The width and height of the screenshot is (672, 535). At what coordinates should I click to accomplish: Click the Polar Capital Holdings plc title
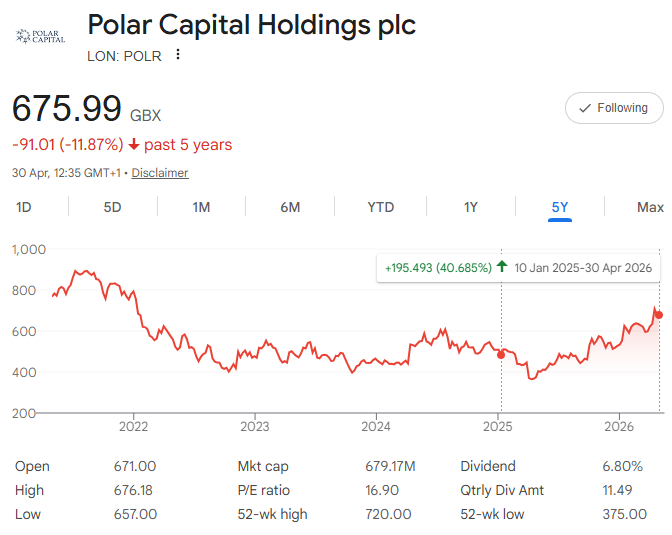click(x=252, y=25)
